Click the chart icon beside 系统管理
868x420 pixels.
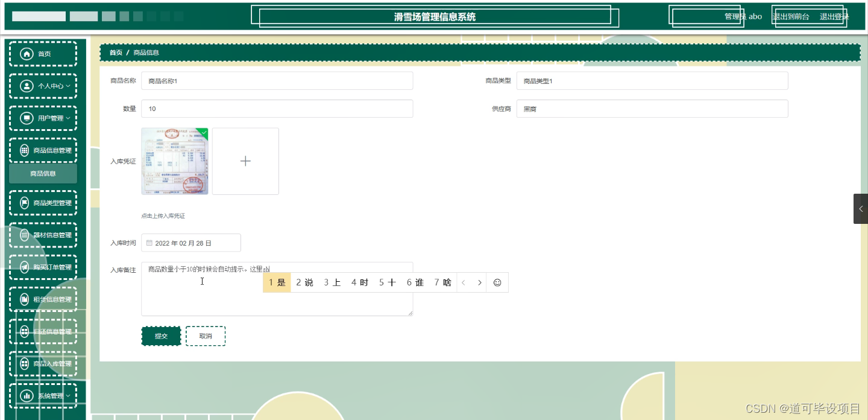tap(27, 396)
